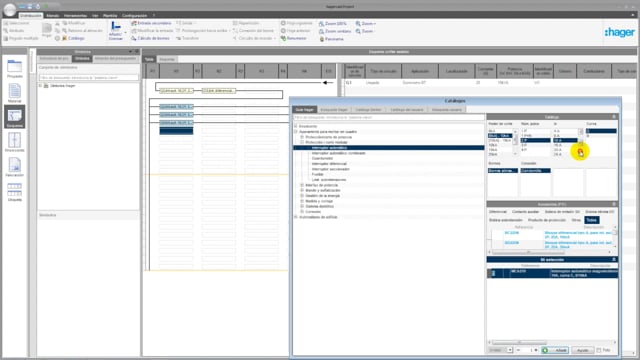640x360 pixels.
Task: Click the Panorama ribbon button
Action: point(331,39)
